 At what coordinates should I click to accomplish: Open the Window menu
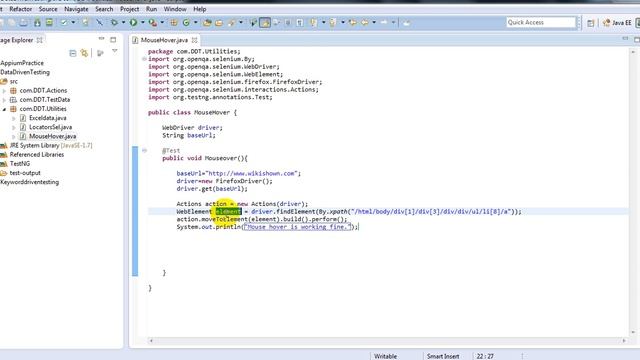click(x=175, y=9)
